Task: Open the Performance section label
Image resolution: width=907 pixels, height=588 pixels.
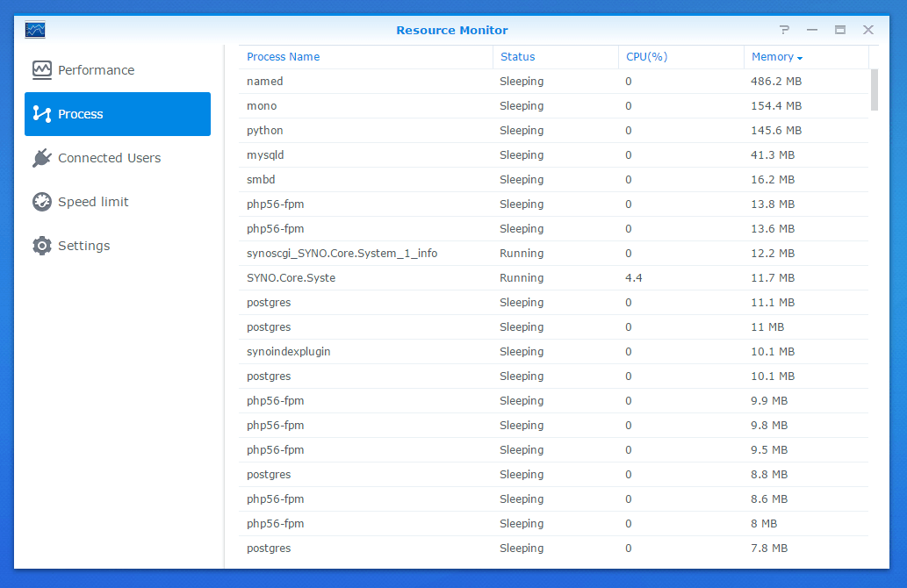Action: click(96, 70)
